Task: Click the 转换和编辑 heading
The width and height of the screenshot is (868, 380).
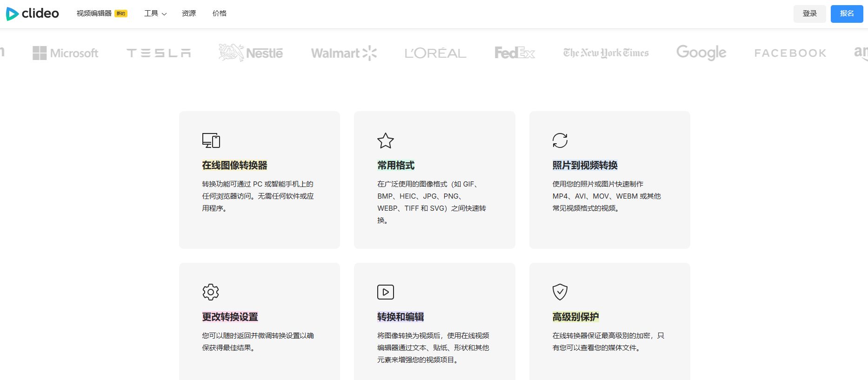Action: pyautogui.click(x=401, y=317)
